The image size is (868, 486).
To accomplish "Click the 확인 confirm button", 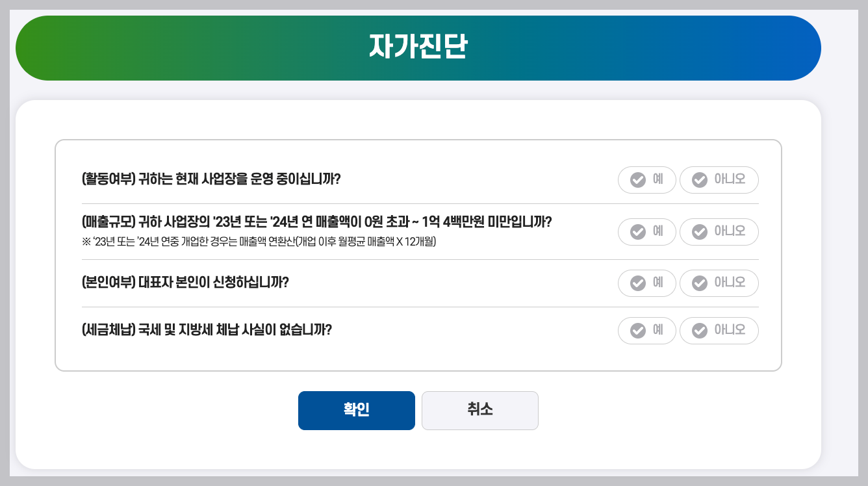I will [x=356, y=411].
